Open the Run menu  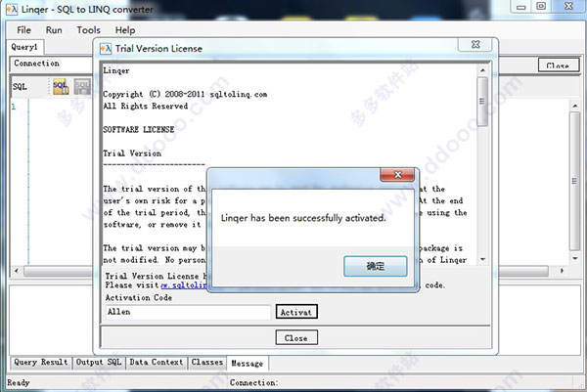54,30
